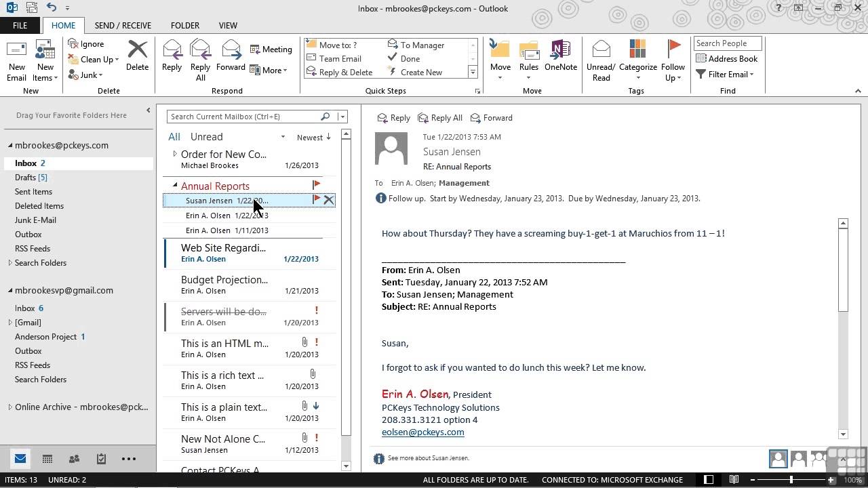Screen dimensions: 868x488
Task: Delete Susan Jensen message with X icon
Action: pyautogui.click(x=328, y=200)
